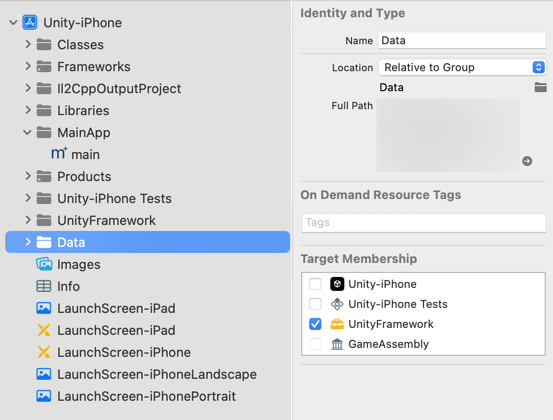Click the Name field containing Data
Screen dimensions: 553x420
click(x=462, y=40)
